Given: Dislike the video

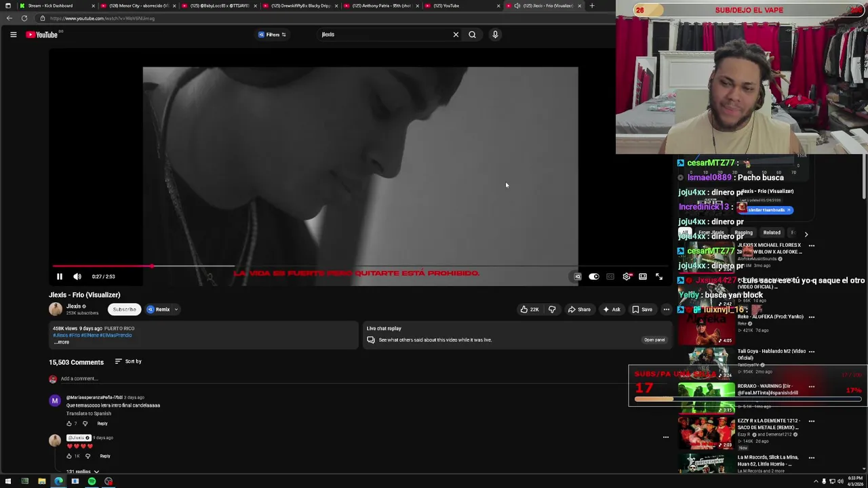Looking at the screenshot, I should (552, 309).
